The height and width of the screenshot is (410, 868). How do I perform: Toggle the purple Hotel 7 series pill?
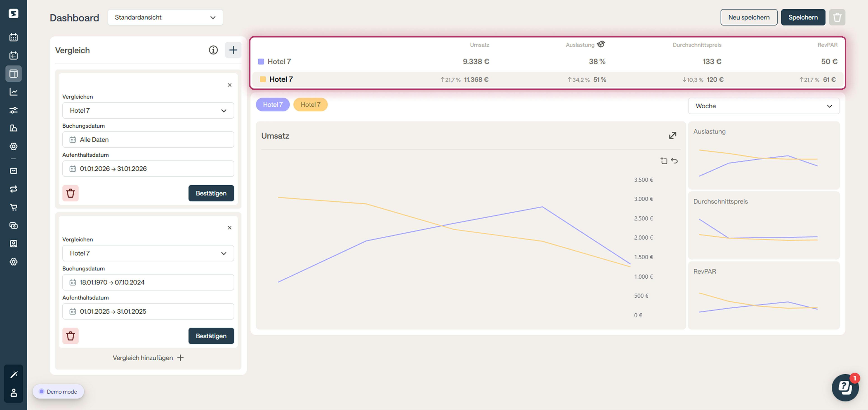coord(272,105)
